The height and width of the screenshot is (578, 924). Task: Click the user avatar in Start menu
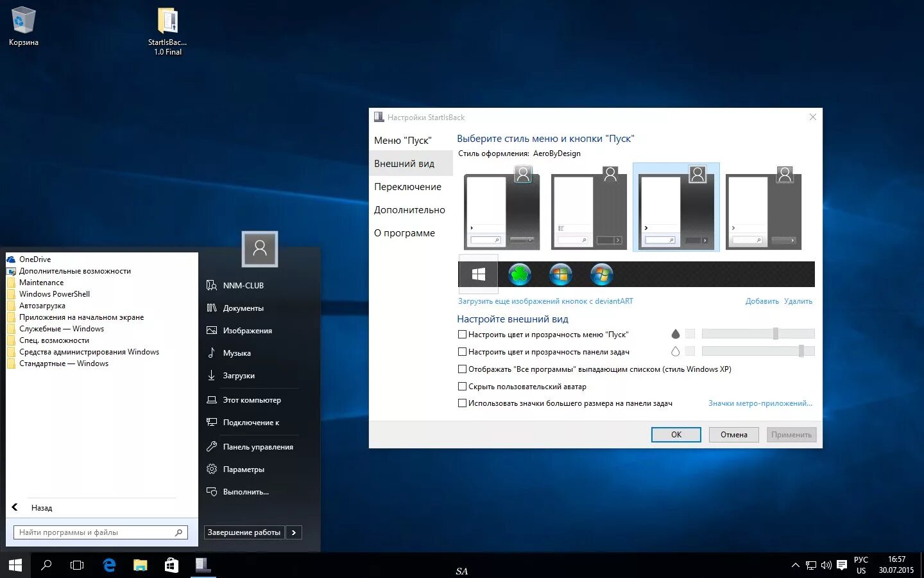(x=260, y=249)
